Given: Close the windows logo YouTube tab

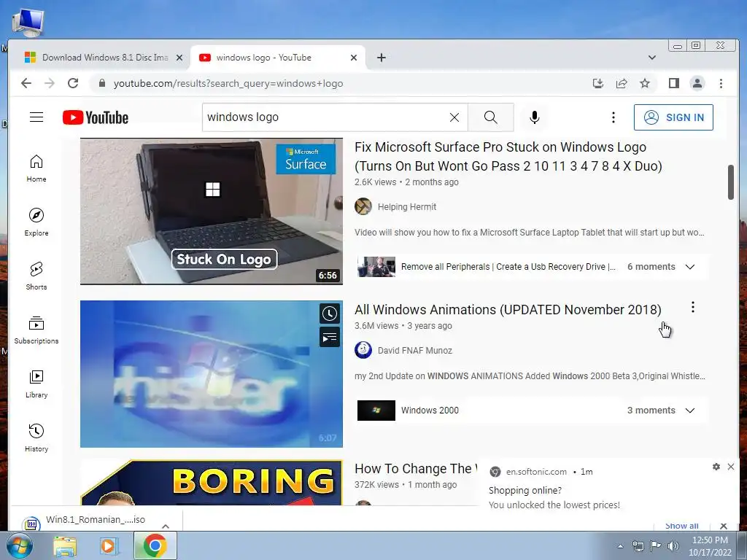Looking at the screenshot, I should (x=354, y=58).
